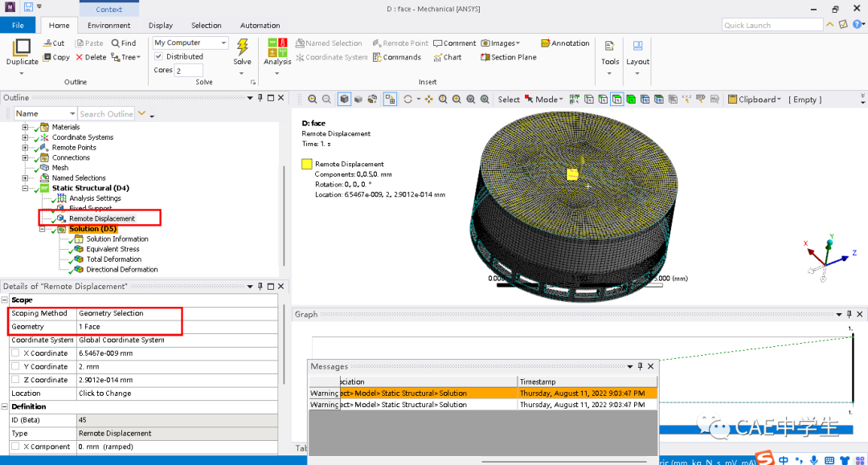Click the Annotation icon in the ribbon
This screenshot has height=465, width=868.
click(x=545, y=43)
